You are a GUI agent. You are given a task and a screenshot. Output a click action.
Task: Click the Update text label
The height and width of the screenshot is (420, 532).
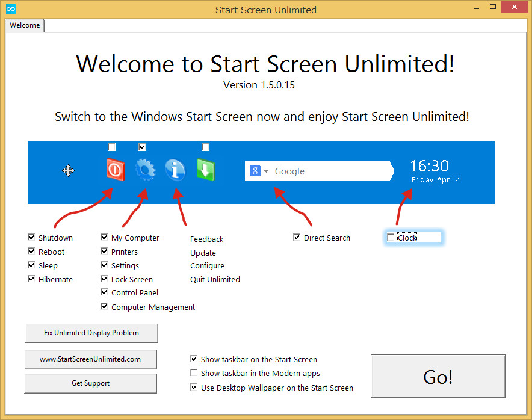click(x=203, y=253)
